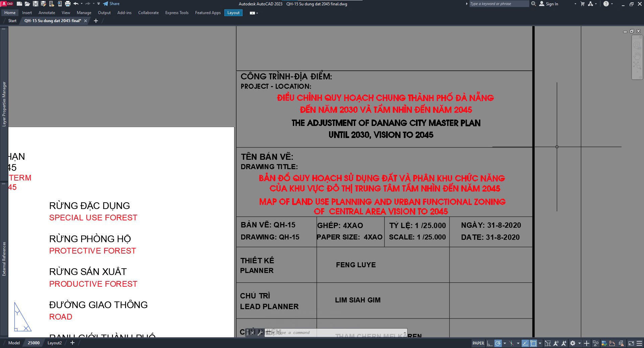Expand the Help dropdown arrow
The image size is (644, 348).
point(612,4)
